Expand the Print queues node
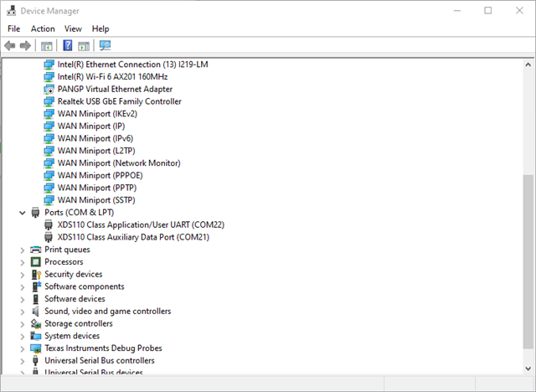This screenshot has height=392, width=536. point(23,250)
